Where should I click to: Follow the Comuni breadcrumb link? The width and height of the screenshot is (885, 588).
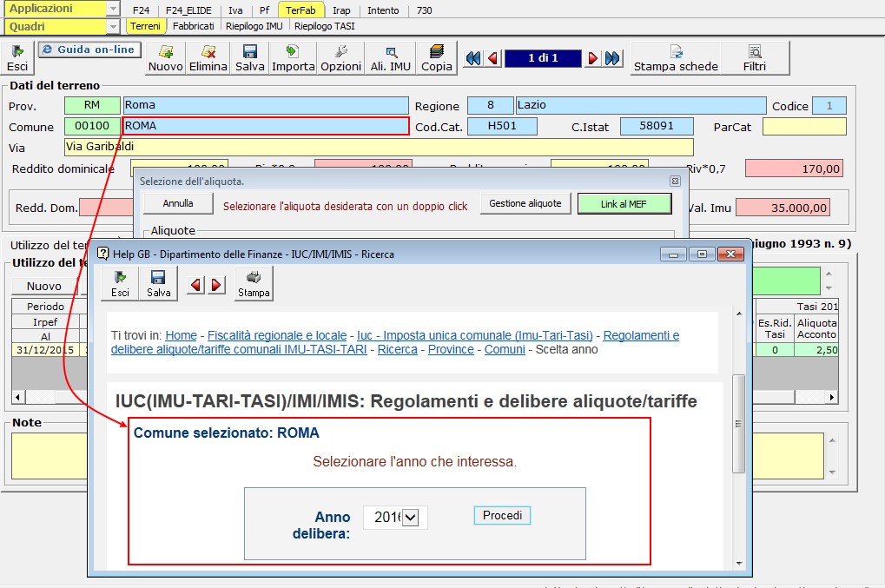click(505, 349)
